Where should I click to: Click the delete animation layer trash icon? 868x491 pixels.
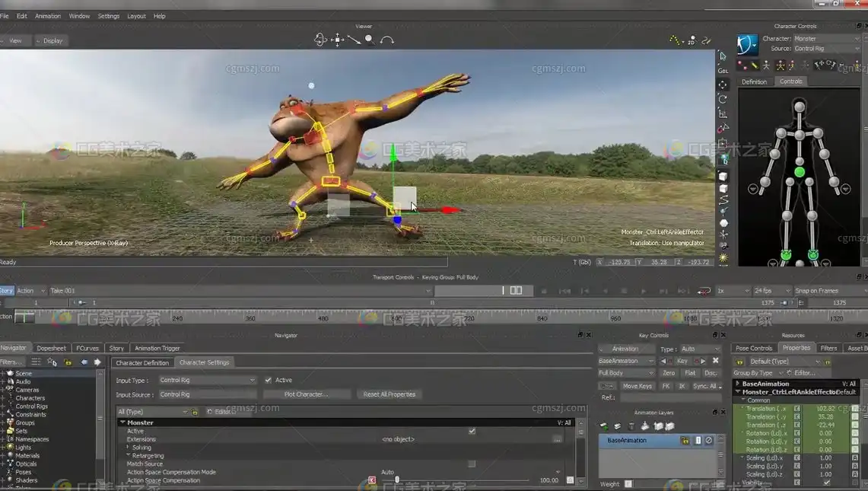(631, 426)
